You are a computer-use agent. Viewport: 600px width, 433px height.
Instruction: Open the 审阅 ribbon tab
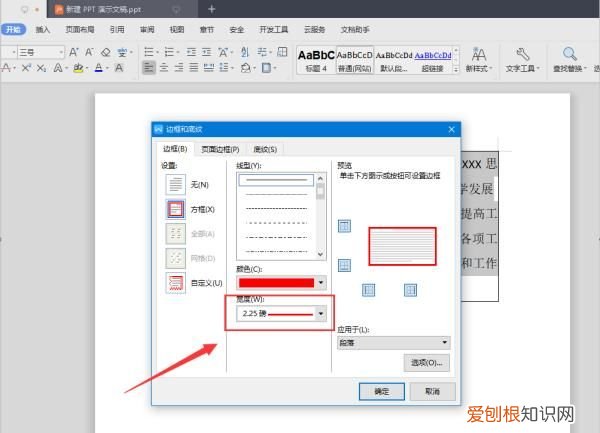(147, 29)
